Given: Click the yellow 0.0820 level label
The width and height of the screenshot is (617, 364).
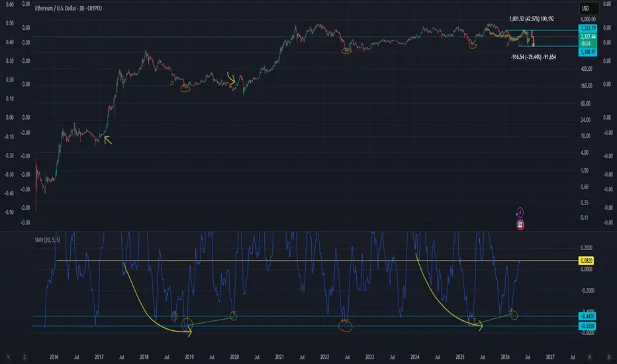Looking at the screenshot, I should (x=587, y=261).
